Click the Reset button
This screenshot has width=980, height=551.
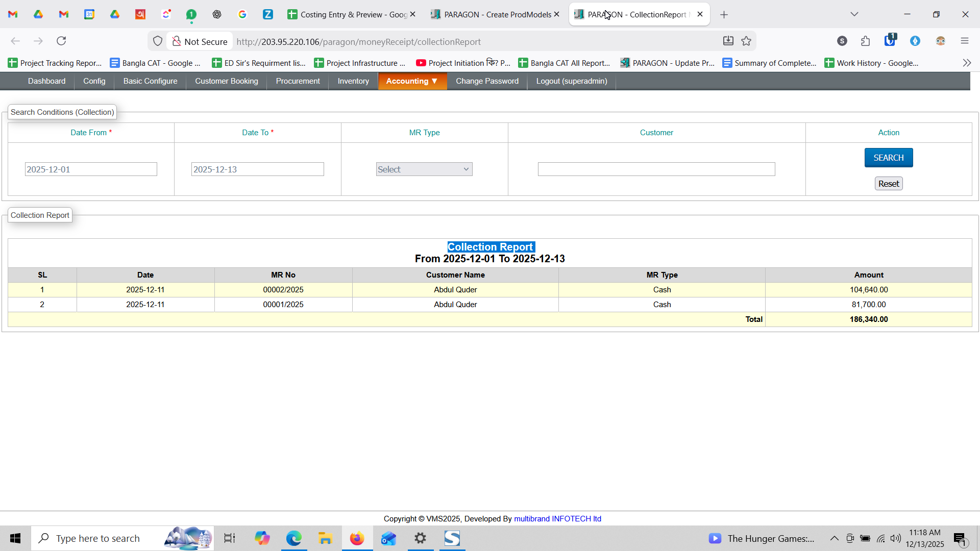click(888, 184)
